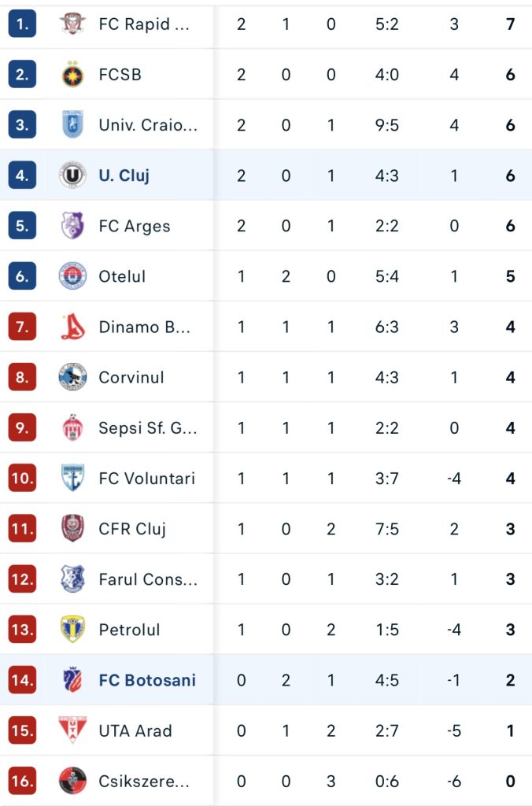Image resolution: width=532 pixels, height=806 pixels.
Task: Select the FCSB team logo
Action: pyautogui.click(x=72, y=75)
